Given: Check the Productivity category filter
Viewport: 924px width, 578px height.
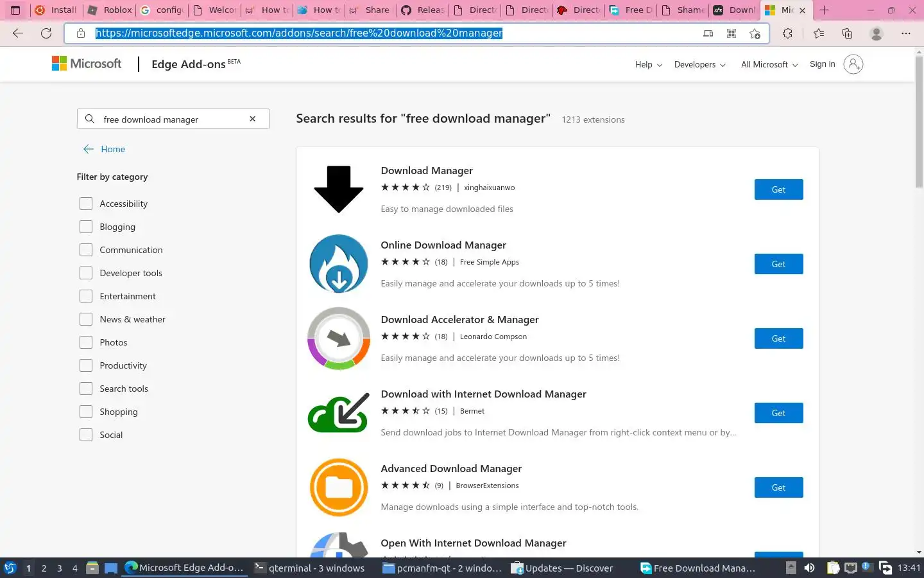Looking at the screenshot, I should [86, 365].
